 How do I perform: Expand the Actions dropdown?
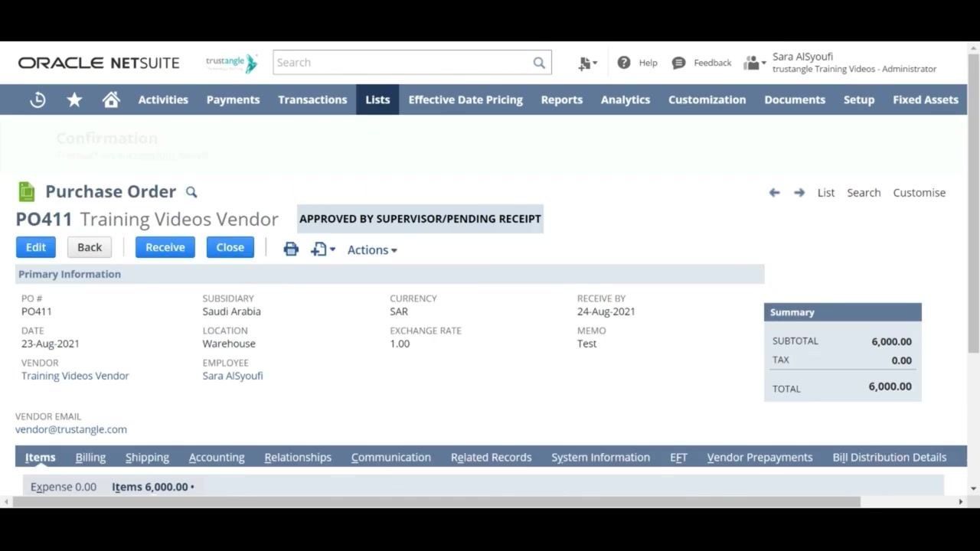372,249
